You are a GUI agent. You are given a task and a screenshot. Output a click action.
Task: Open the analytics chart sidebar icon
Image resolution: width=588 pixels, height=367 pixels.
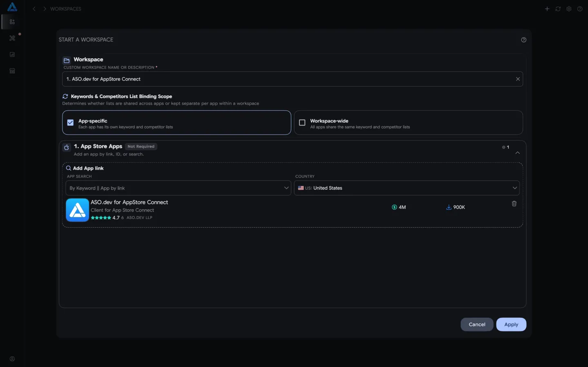coord(12,54)
